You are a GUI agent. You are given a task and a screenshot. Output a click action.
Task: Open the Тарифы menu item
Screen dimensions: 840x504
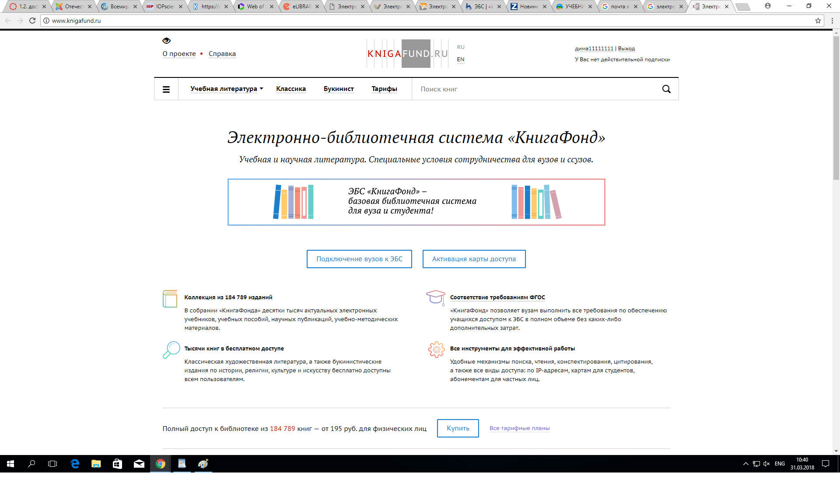(384, 89)
